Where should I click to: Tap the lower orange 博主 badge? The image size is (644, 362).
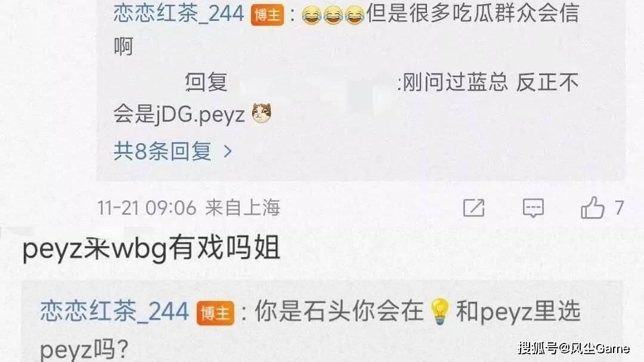215,313
